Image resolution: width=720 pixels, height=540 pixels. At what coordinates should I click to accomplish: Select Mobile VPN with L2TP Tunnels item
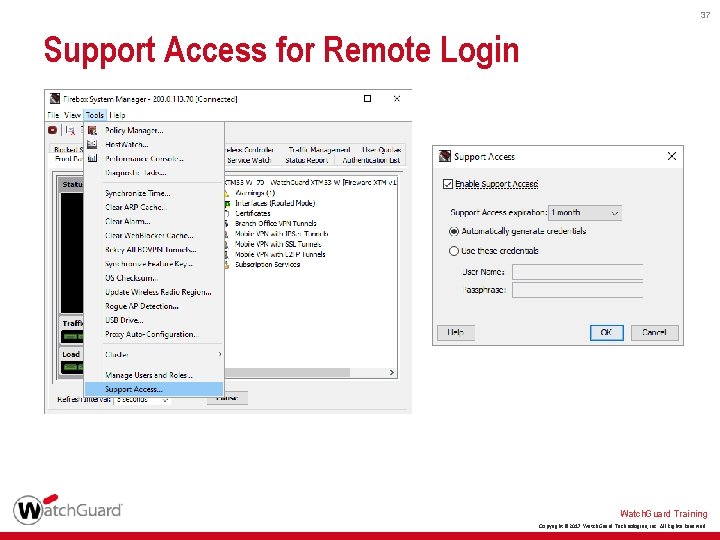click(280, 254)
